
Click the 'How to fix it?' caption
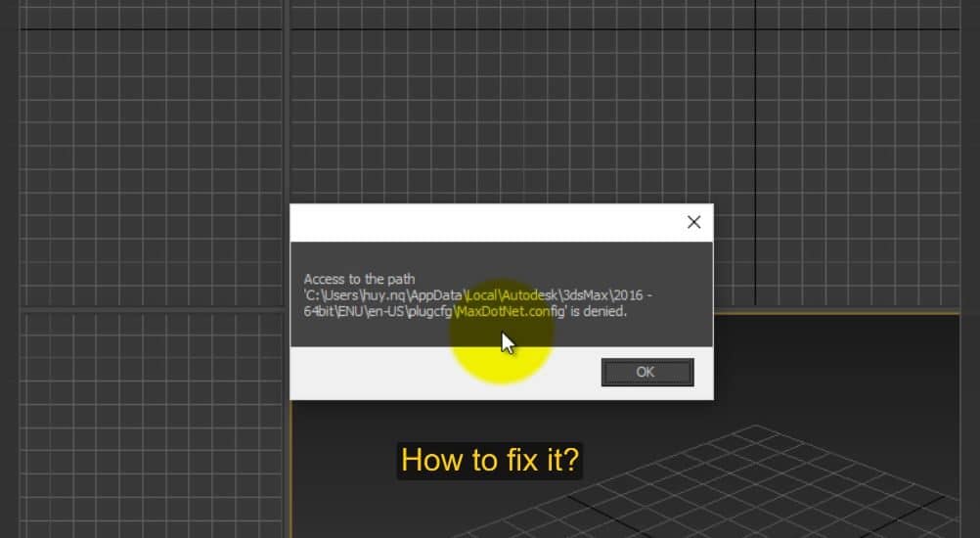[x=489, y=460]
